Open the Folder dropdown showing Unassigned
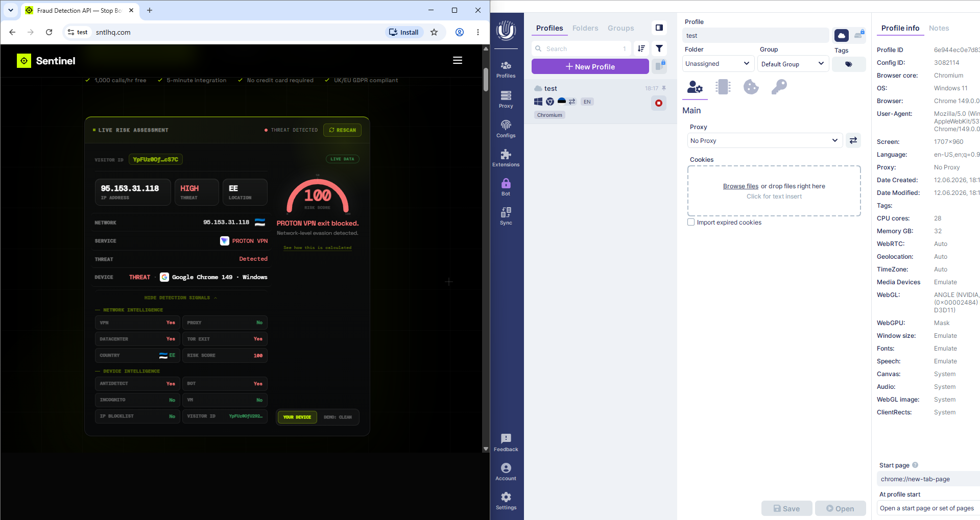This screenshot has width=980, height=520. pyautogui.click(x=718, y=64)
